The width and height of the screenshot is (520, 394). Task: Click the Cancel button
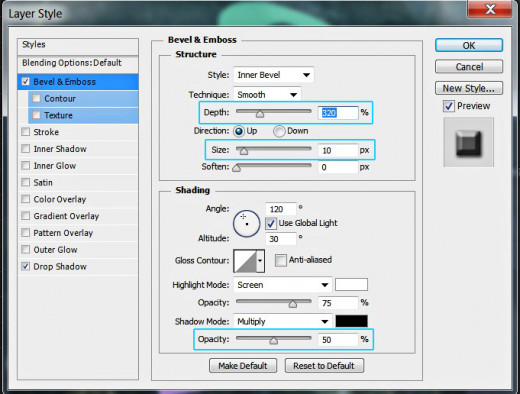(469, 67)
